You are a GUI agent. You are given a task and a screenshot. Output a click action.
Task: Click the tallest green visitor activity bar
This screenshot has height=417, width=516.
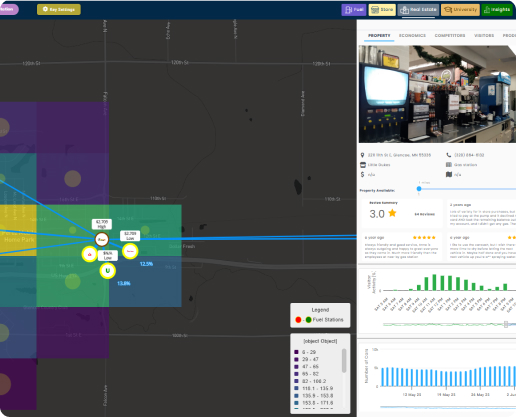pos(434,282)
